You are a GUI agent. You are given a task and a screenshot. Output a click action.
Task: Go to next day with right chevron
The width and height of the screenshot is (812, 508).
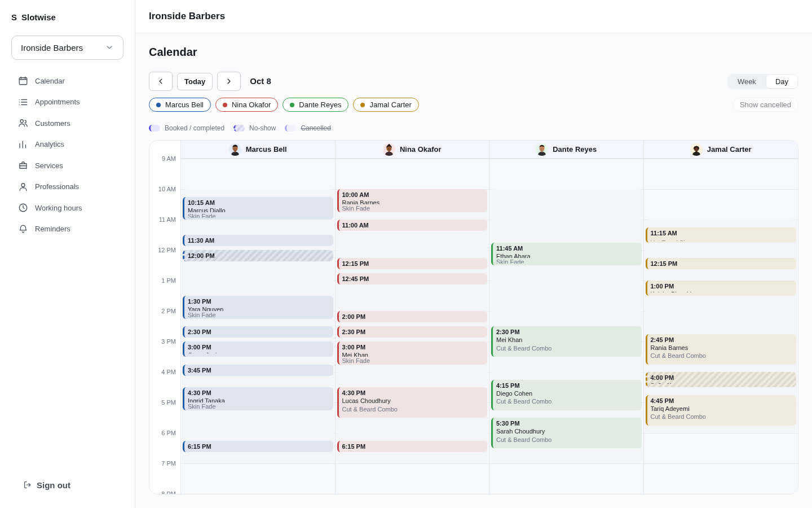click(x=229, y=81)
